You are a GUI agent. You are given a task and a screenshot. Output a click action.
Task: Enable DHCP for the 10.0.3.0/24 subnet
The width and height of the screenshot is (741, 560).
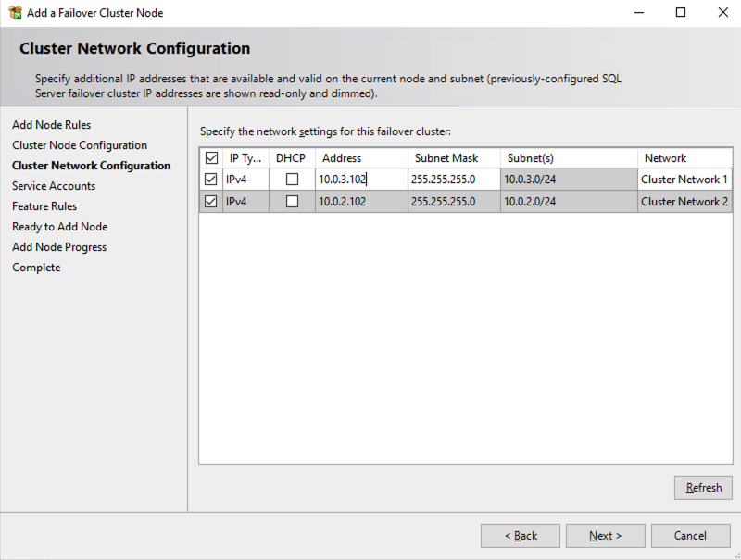click(x=292, y=180)
